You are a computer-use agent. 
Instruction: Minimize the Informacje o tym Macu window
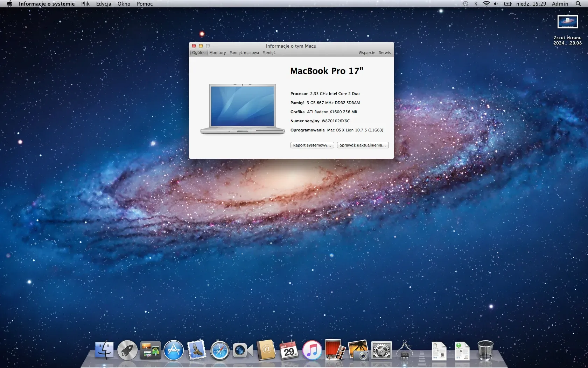(x=201, y=46)
